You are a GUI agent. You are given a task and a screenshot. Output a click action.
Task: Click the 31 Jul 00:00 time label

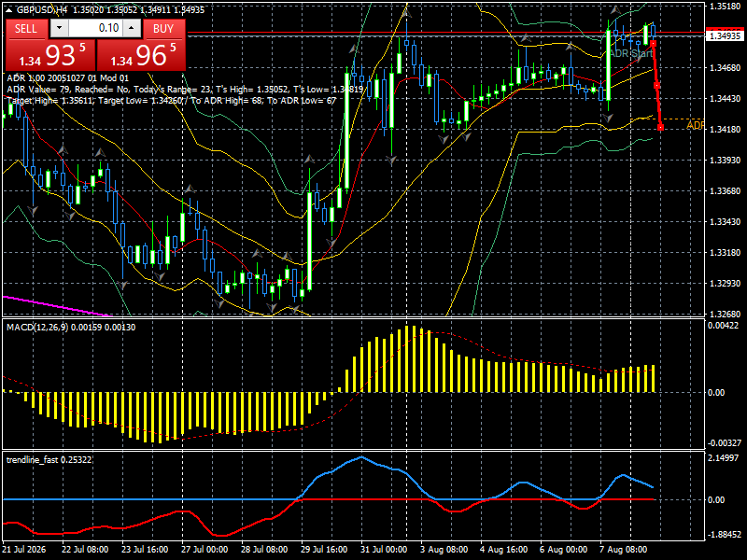384,549
